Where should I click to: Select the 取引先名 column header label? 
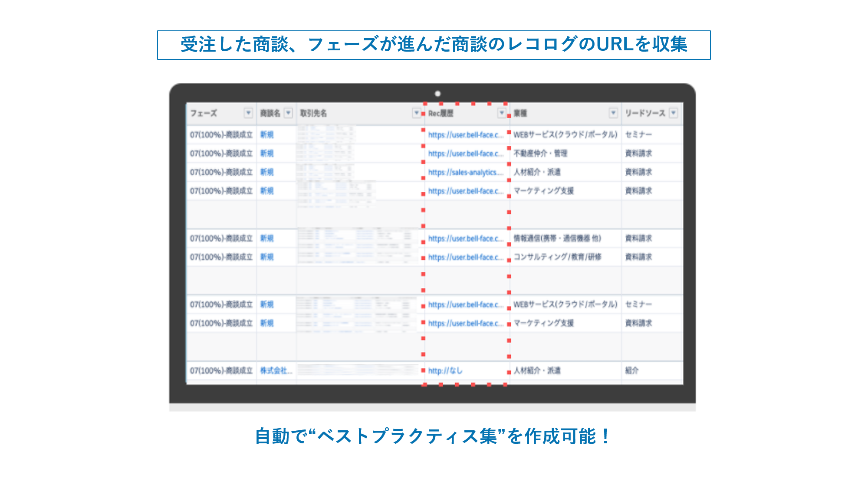click(x=313, y=113)
